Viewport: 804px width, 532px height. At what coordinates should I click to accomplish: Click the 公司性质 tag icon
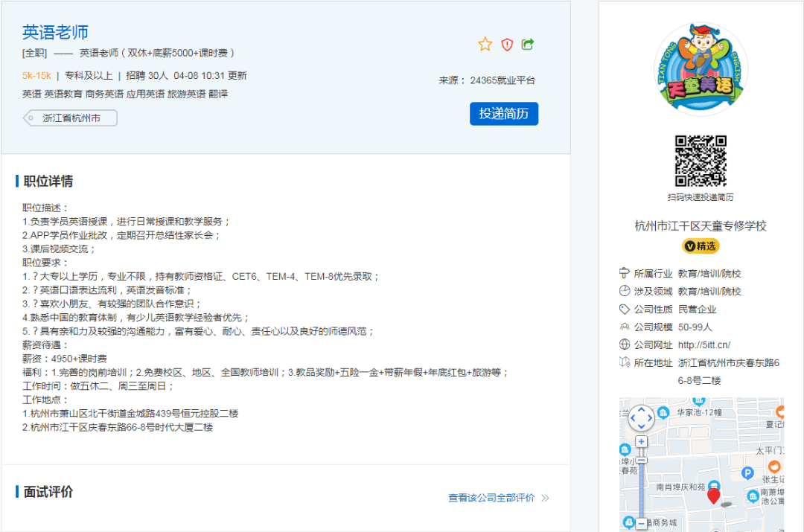coord(624,309)
